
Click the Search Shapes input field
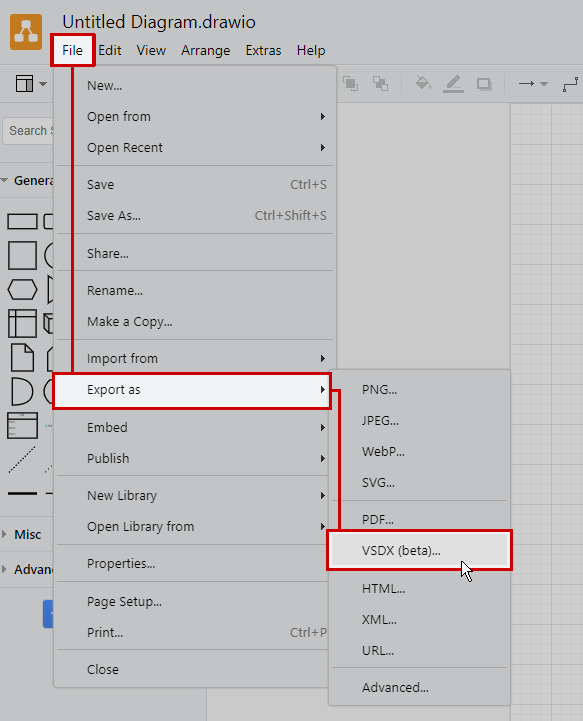[x=29, y=131]
